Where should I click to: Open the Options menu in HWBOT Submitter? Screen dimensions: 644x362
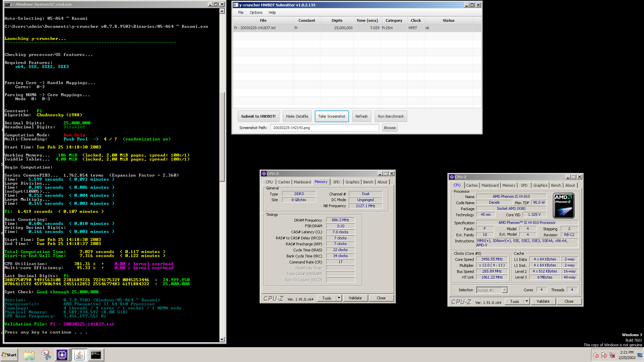(x=256, y=12)
